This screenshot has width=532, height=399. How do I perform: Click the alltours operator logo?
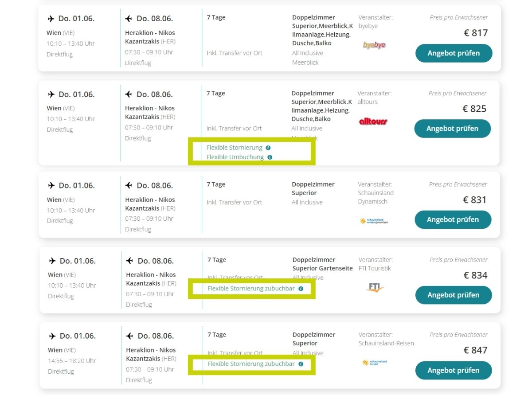(x=373, y=121)
